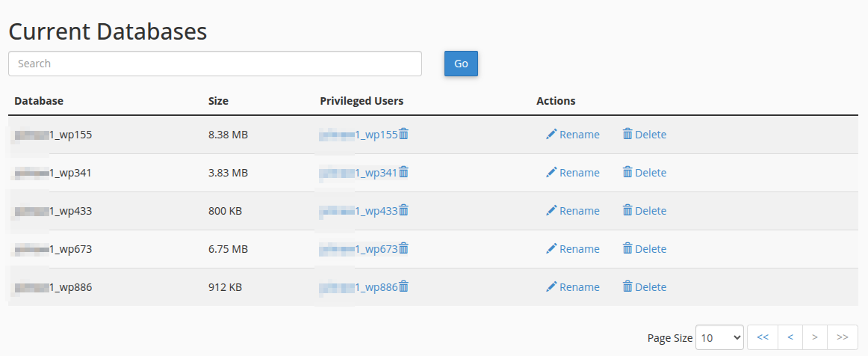Click the Go search button
Viewport: 868px width, 356px height.
[x=461, y=64]
